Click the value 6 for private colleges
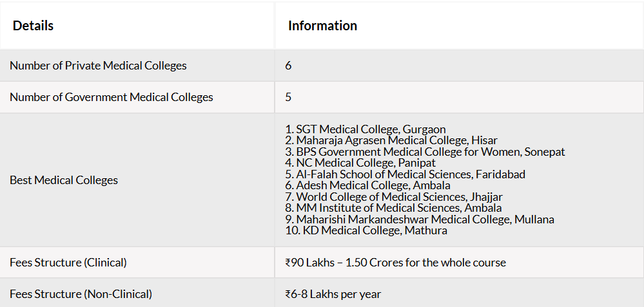Screen dimensions: 644x307 [288, 66]
